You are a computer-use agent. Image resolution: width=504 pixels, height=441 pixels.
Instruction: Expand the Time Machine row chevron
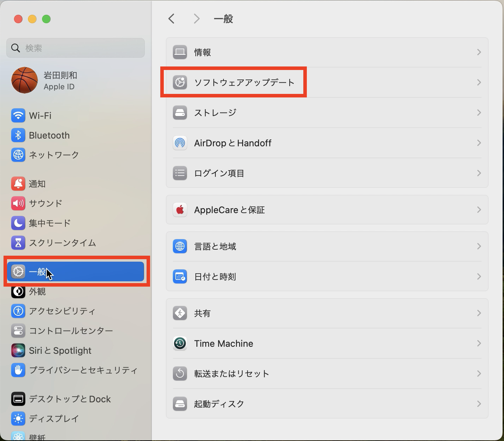coord(479,343)
